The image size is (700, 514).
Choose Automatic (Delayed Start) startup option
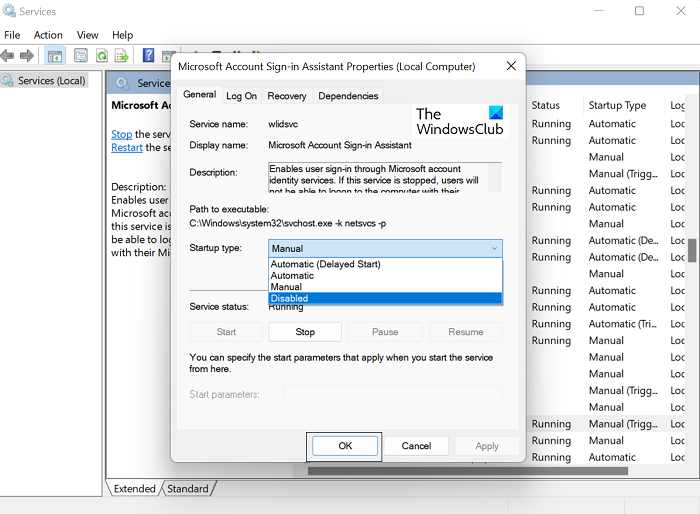(385, 264)
